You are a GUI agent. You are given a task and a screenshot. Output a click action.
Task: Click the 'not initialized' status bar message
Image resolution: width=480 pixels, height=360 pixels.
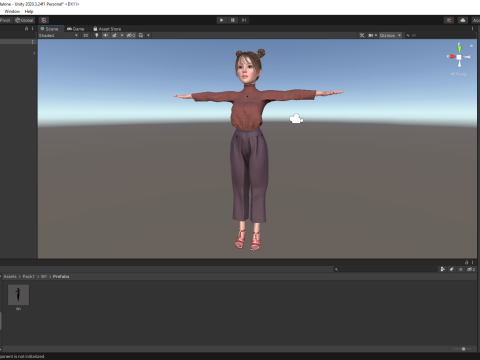click(22, 357)
